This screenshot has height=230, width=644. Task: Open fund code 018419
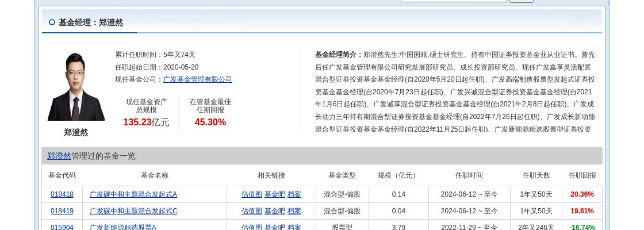click(x=62, y=211)
